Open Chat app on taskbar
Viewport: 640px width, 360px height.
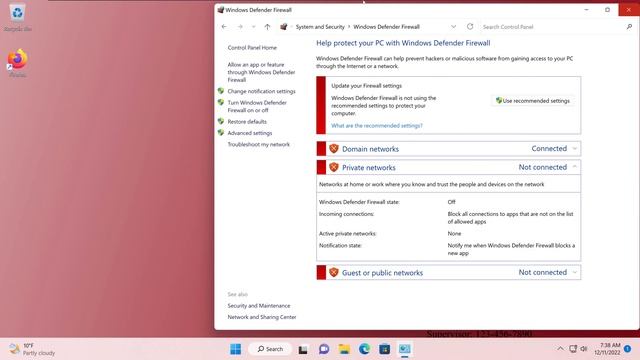click(324, 349)
